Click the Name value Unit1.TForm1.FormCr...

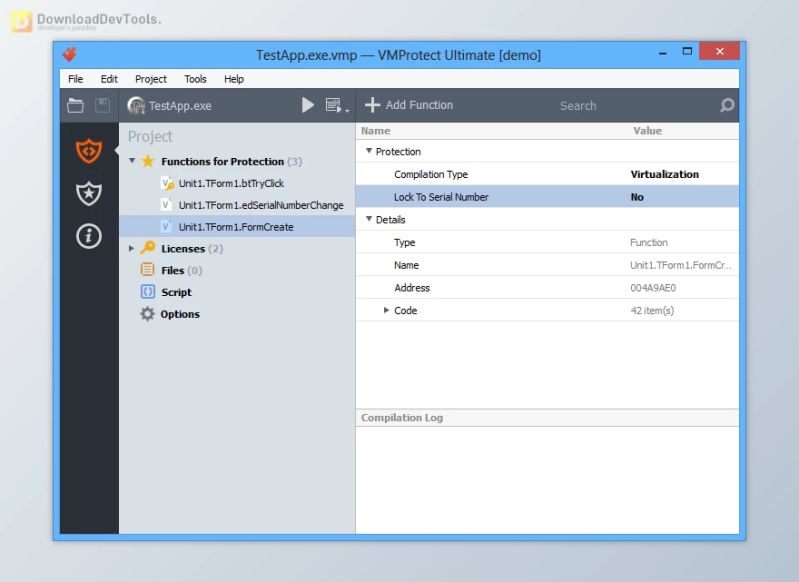tap(681, 265)
